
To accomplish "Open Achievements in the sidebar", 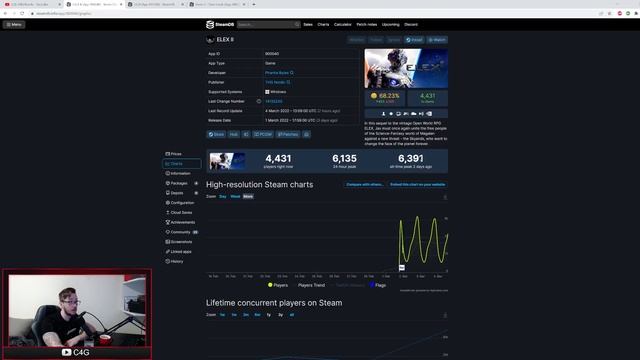I will click(182, 222).
